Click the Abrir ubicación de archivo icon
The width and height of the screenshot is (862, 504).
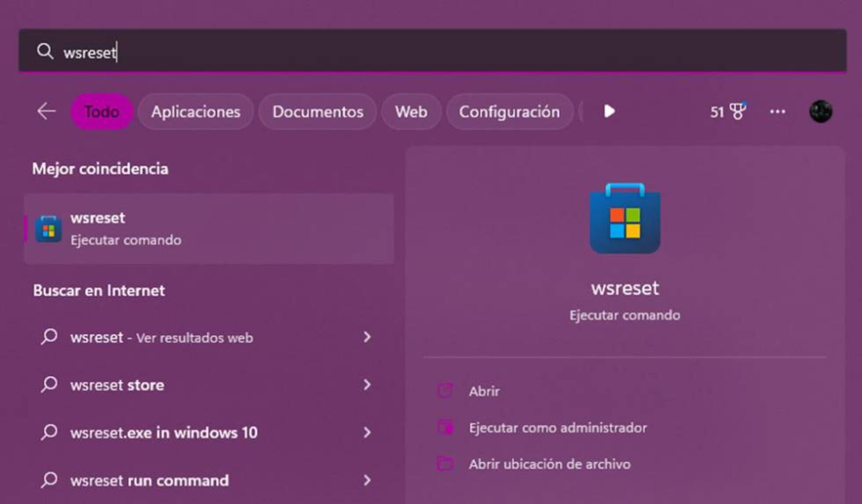446,464
